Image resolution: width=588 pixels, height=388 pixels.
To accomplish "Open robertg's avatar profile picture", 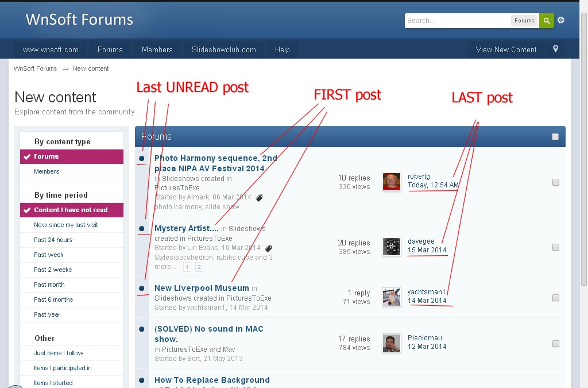I will [392, 182].
